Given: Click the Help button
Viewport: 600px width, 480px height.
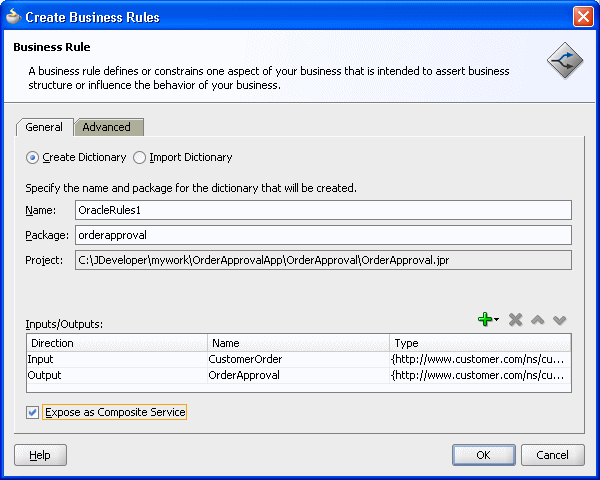Looking at the screenshot, I should coord(40,455).
